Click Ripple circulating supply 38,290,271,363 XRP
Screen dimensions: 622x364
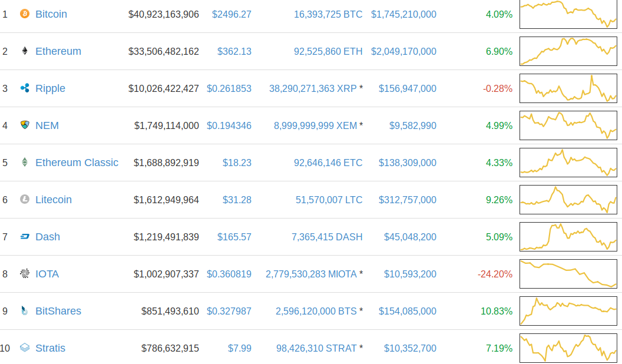(313, 88)
